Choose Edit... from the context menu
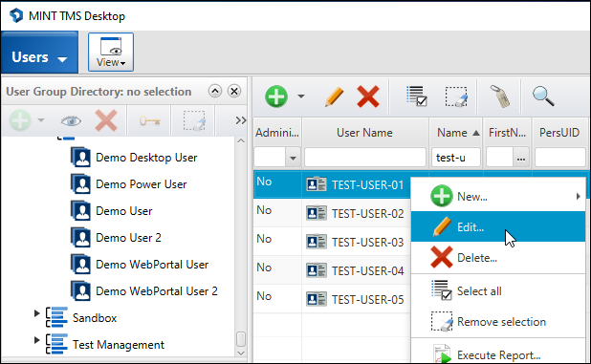 [x=498, y=226]
